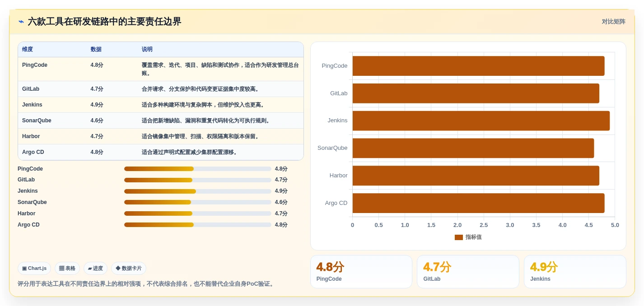
Task: Click the SonarQube progress bar
Action: click(x=198, y=202)
